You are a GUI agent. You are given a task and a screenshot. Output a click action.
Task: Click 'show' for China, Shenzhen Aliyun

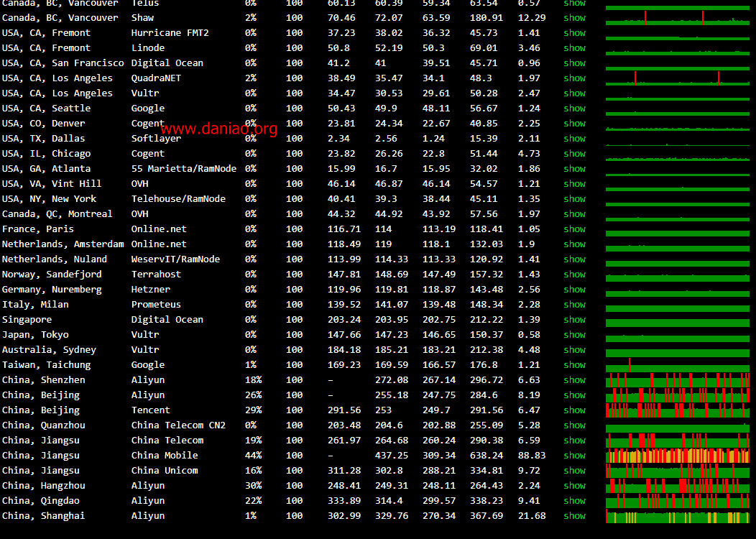point(575,380)
